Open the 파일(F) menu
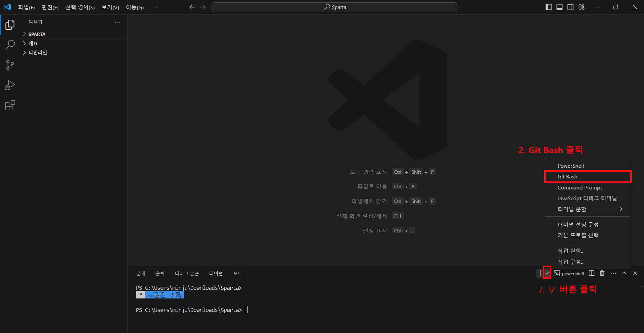The image size is (644, 333). [x=26, y=7]
